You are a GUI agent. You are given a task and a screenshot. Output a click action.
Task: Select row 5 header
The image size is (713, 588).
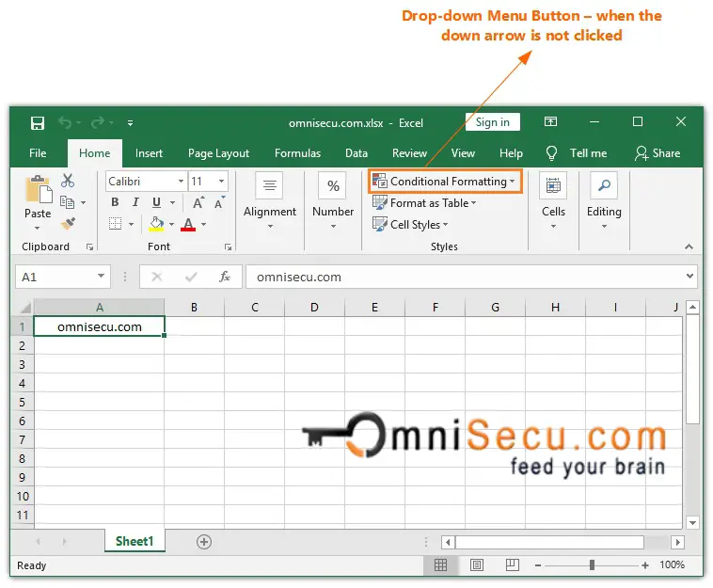[x=22, y=403]
